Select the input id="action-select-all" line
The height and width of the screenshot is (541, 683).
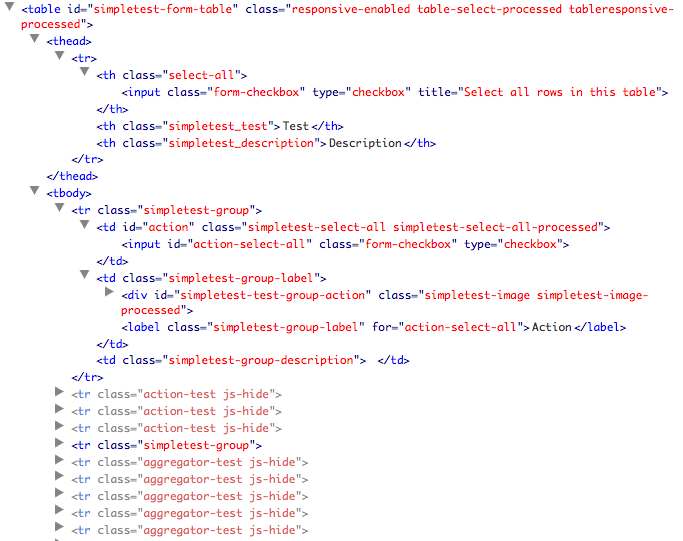345,244
